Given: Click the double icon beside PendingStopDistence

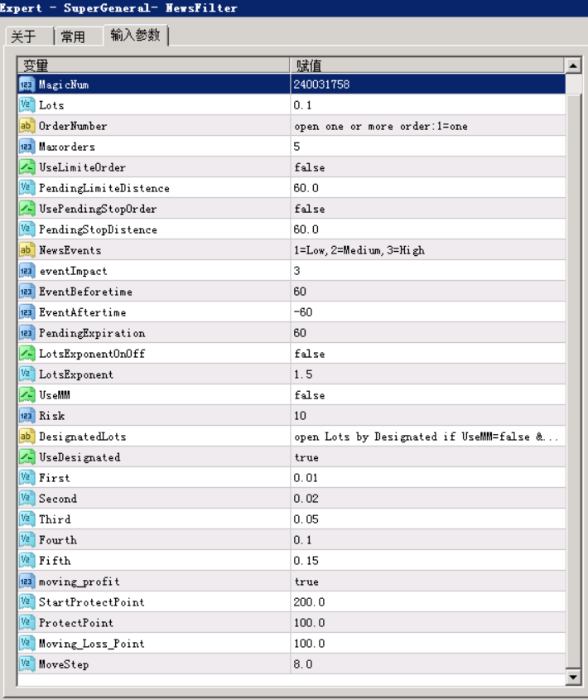Looking at the screenshot, I should click(x=27, y=229).
